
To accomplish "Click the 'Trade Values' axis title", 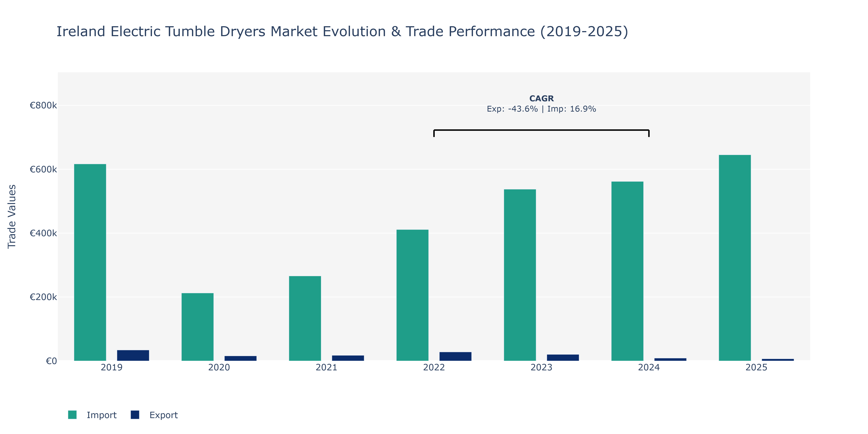I will (12, 217).
